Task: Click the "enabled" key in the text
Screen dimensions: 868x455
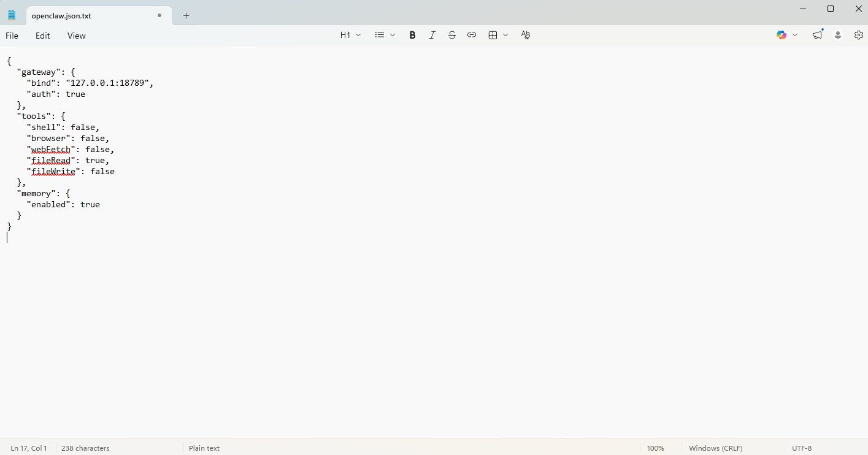Action: [48, 204]
